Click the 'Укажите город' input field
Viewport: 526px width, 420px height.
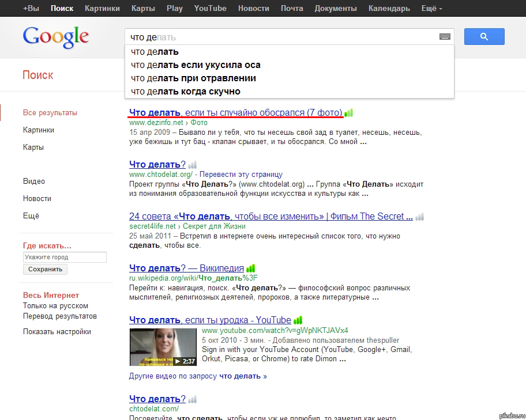(65, 257)
